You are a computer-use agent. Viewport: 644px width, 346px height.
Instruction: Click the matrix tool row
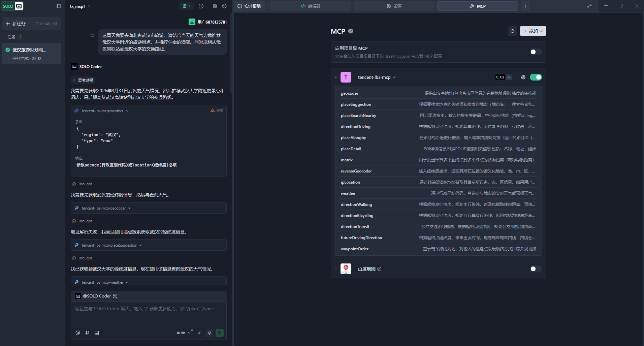pyautogui.click(x=438, y=160)
